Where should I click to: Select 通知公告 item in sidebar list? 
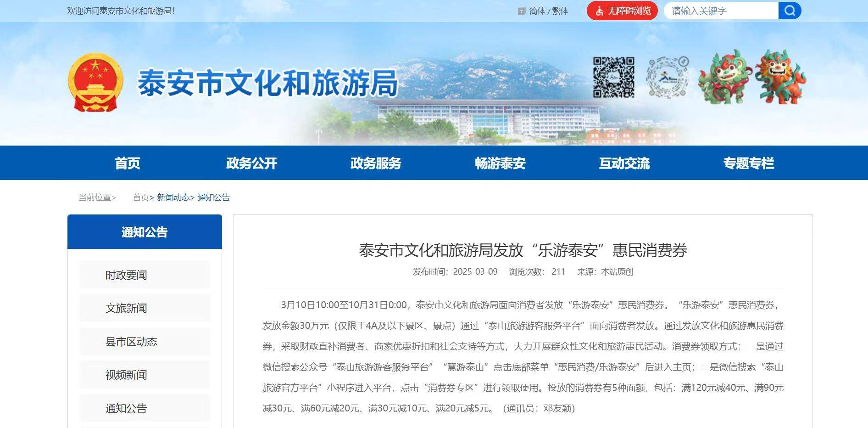click(x=145, y=408)
